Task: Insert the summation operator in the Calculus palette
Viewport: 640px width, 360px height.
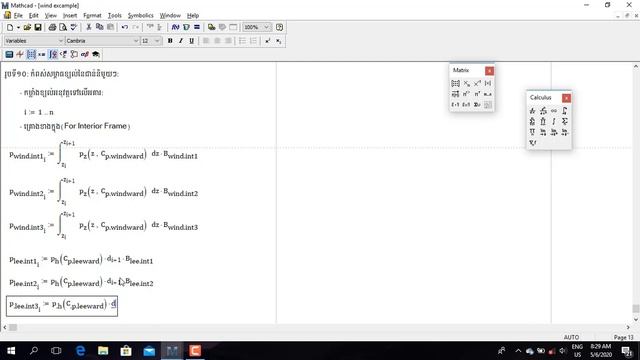Action: 564,121
